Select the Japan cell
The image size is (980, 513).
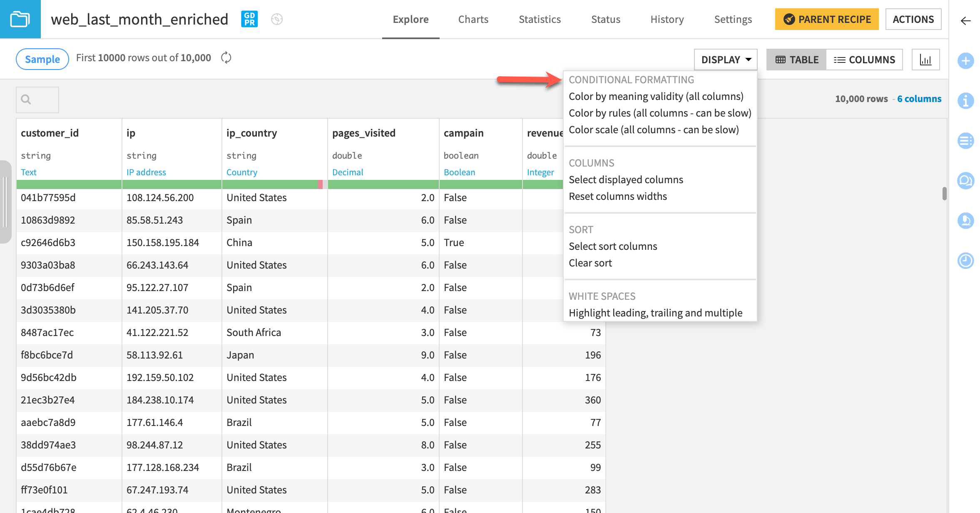click(275, 355)
